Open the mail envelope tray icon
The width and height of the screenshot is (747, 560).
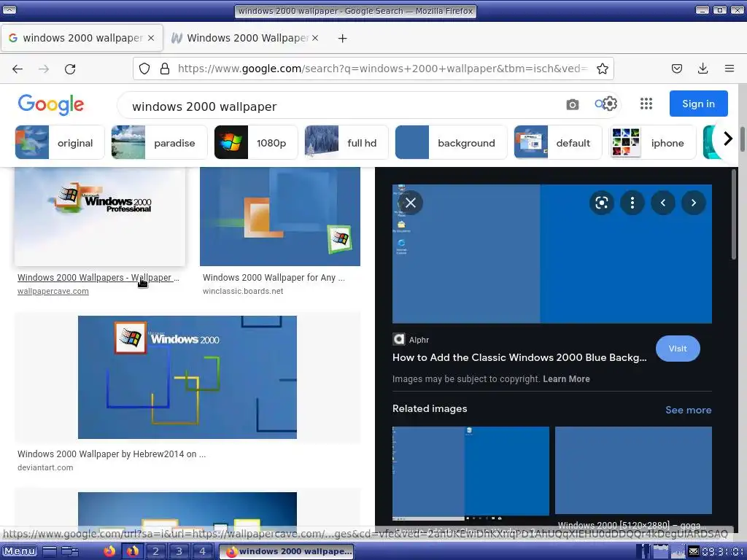tap(693, 551)
